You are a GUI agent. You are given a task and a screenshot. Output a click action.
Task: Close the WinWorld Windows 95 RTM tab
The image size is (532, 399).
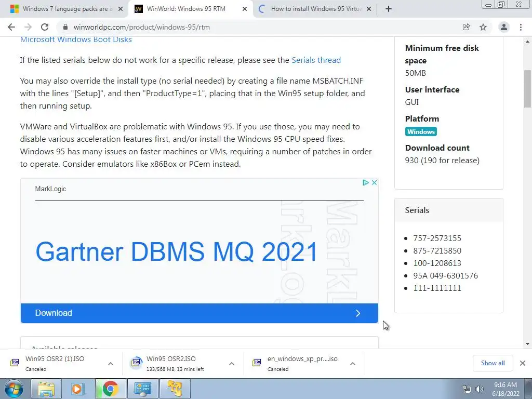pyautogui.click(x=245, y=9)
